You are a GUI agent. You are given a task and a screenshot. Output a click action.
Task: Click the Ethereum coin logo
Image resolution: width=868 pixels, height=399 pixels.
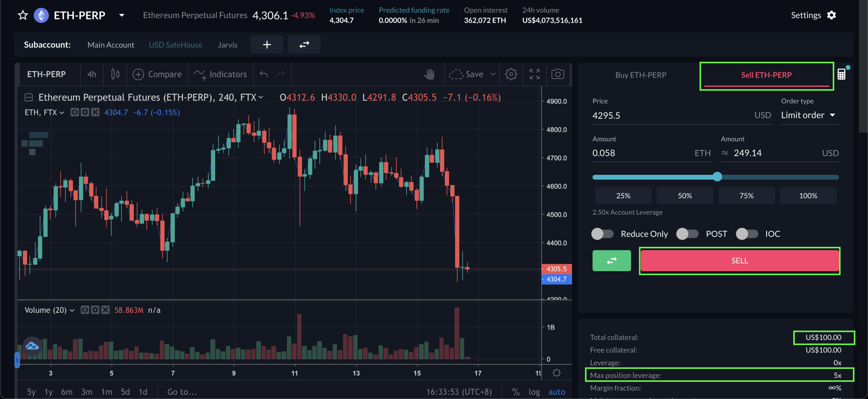click(x=41, y=15)
